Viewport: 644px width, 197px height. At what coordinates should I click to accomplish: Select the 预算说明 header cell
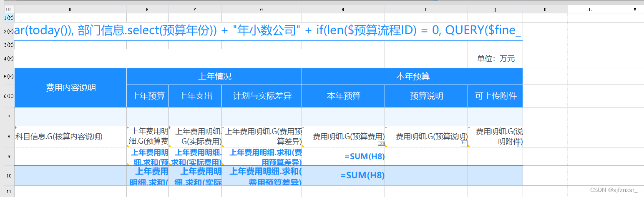(426, 96)
